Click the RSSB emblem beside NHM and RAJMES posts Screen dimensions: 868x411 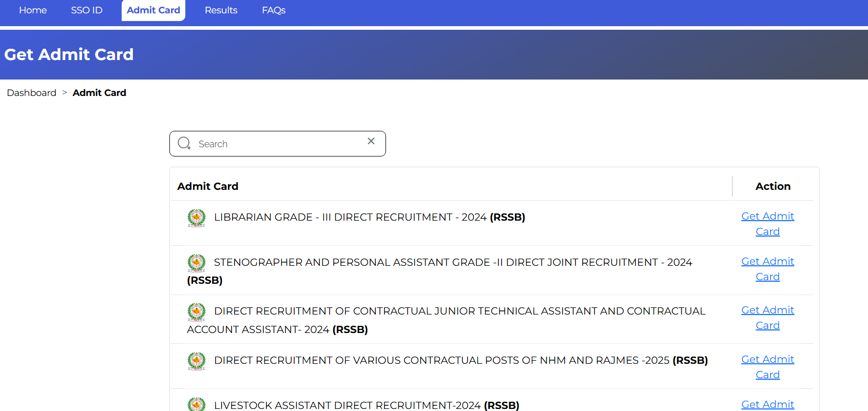point(197,361)
